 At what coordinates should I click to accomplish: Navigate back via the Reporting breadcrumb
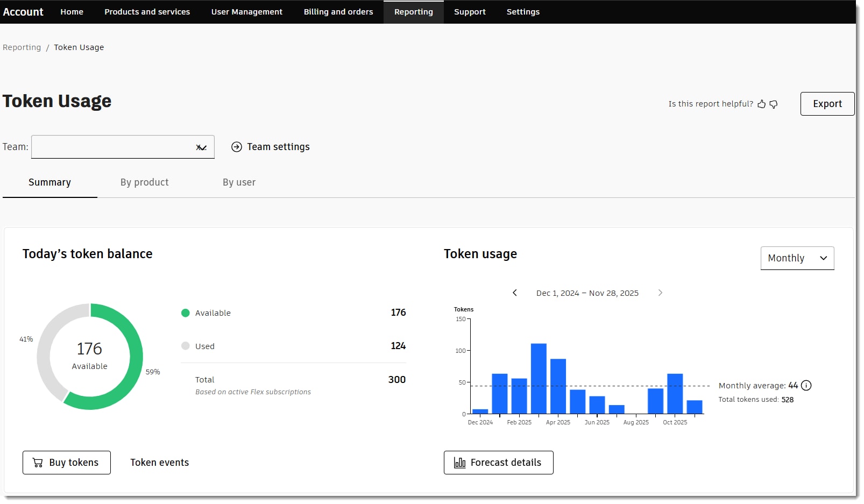pyautogui.click(x=22, y=47)
